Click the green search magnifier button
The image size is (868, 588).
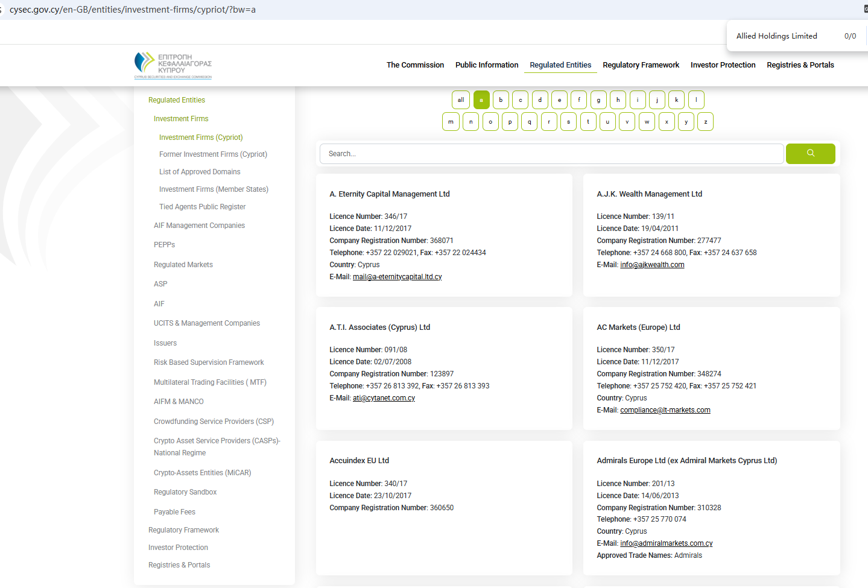click(810, 154)
